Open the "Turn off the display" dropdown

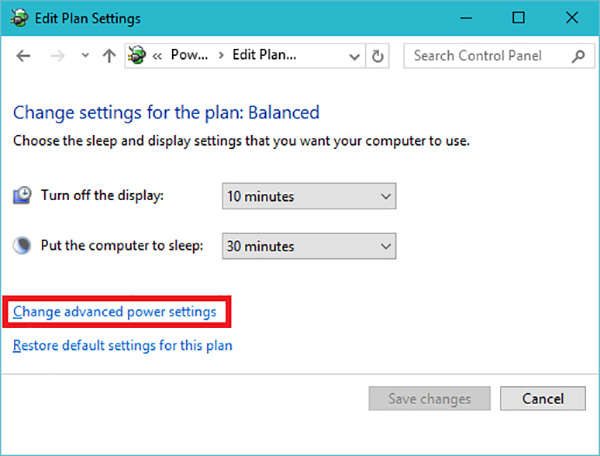[x=309, y=196]
